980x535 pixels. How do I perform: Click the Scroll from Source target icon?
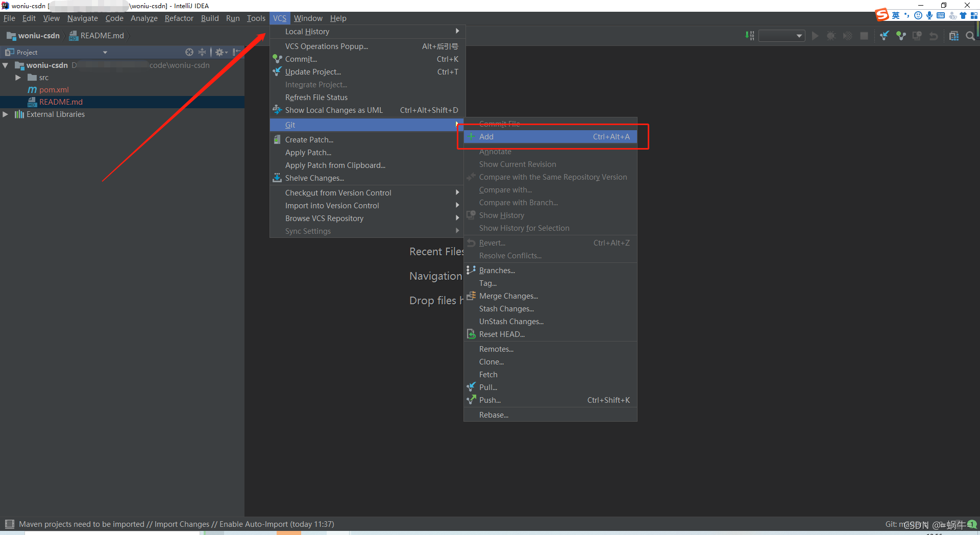[x=189, y=52]
